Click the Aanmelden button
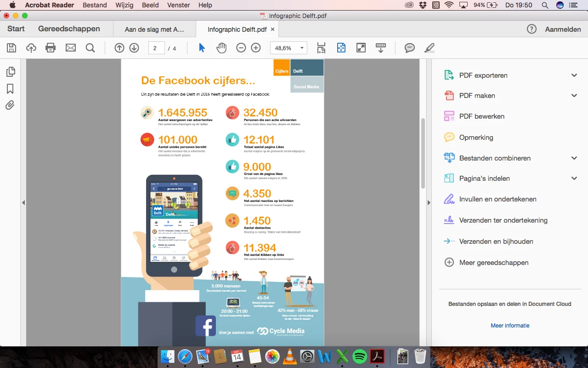 click(563, 29)
